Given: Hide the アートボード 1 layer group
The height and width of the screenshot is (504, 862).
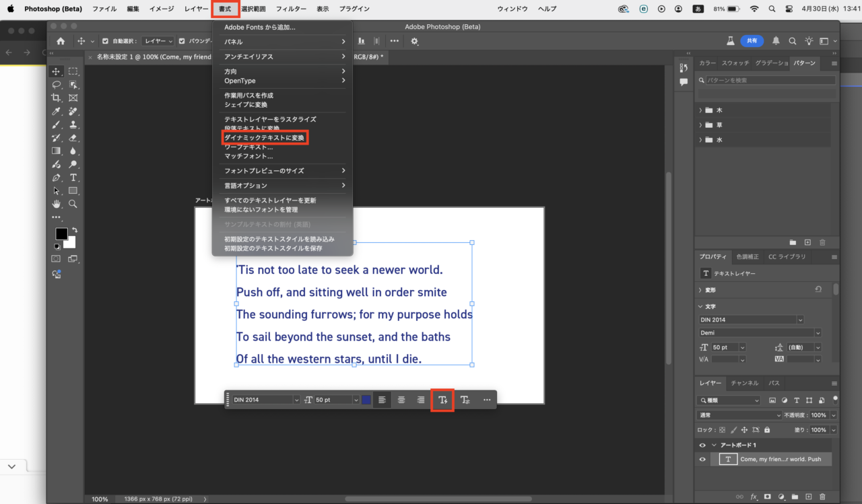Looking at the screenshot, I should 702,445.
